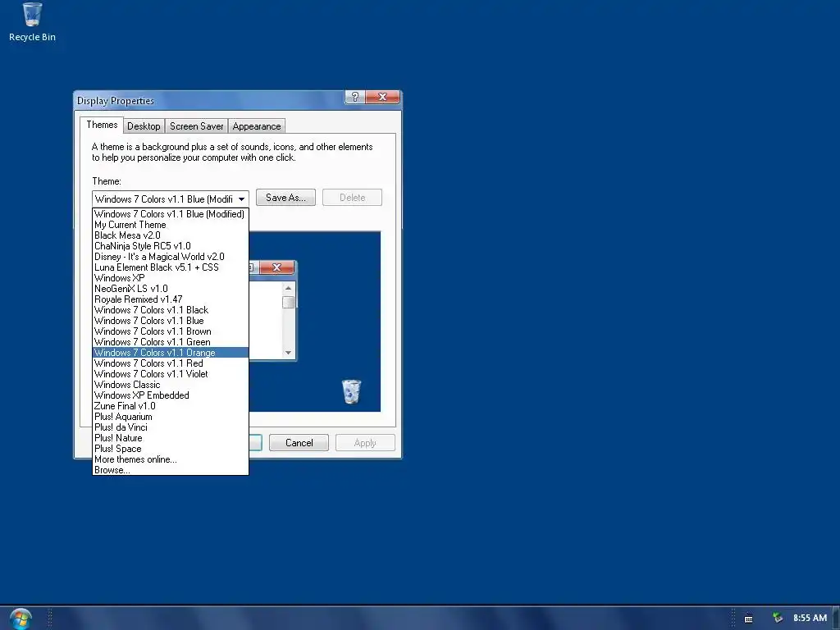This screenshot has height=630, width=840.
Task: Select Plus! Aquarium theme
Action: pos(171,417)
